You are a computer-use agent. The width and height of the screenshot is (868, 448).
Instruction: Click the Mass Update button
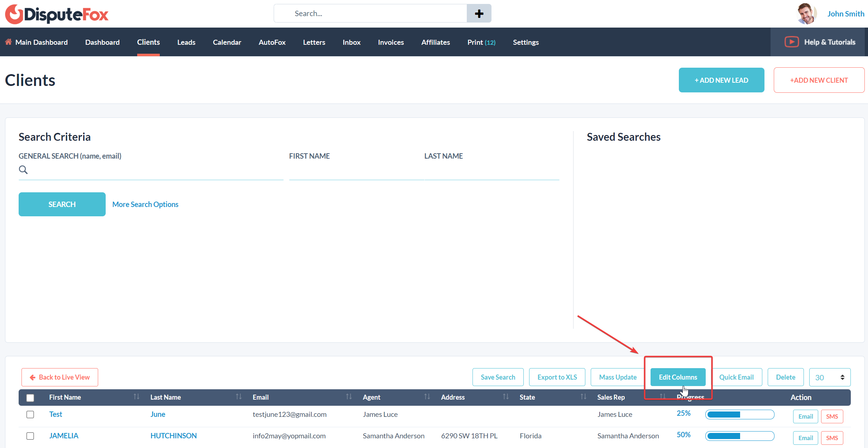pyautogui.click(x=618, y=377)
